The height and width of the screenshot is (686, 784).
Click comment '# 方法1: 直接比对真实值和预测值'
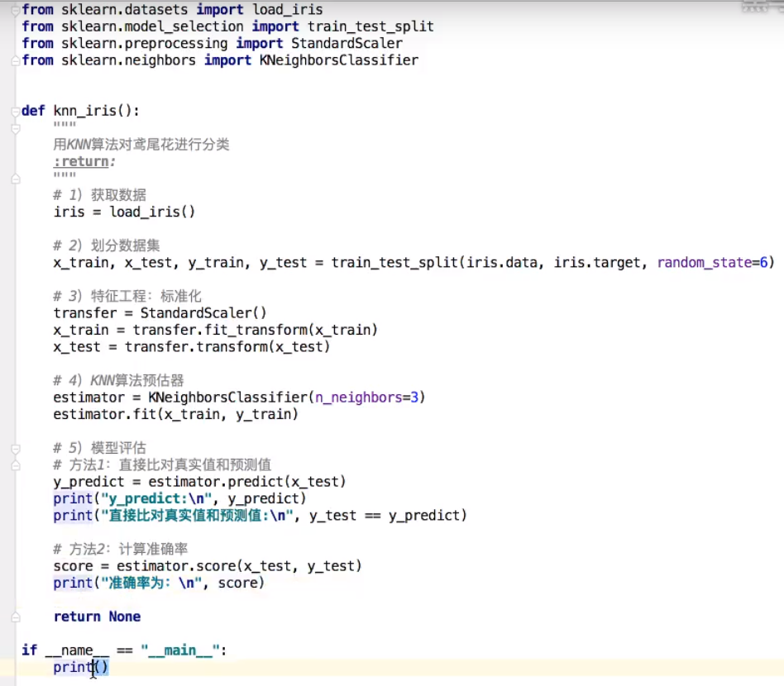click(x=162, y=464)
